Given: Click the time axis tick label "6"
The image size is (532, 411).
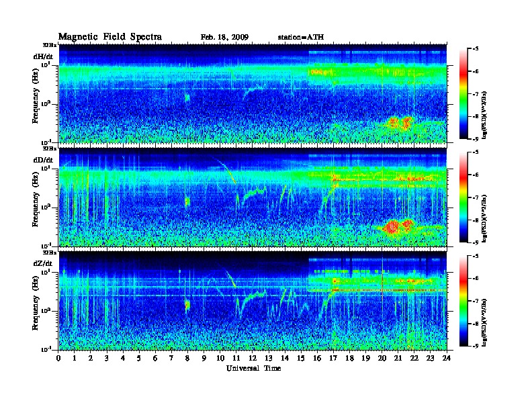Looking at the screenshot, I should (x=155, y=358).
